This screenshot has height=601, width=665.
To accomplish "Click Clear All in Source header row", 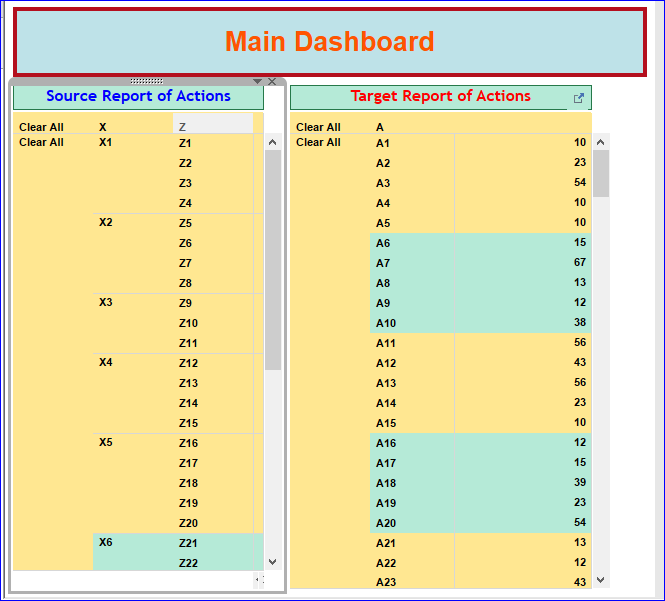I will [41, 127].
